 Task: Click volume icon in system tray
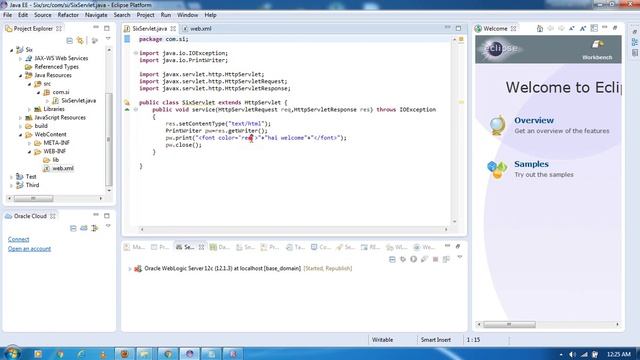click(572, 354)
